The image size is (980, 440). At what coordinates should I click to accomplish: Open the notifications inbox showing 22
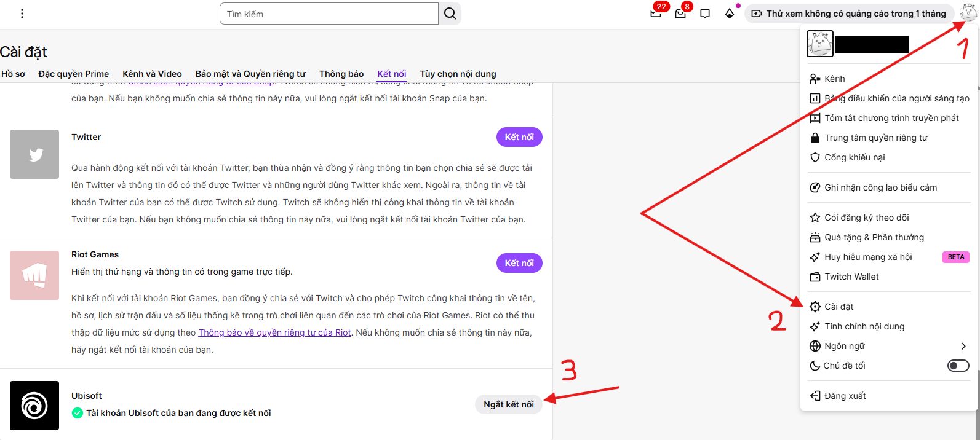(656, 14)
